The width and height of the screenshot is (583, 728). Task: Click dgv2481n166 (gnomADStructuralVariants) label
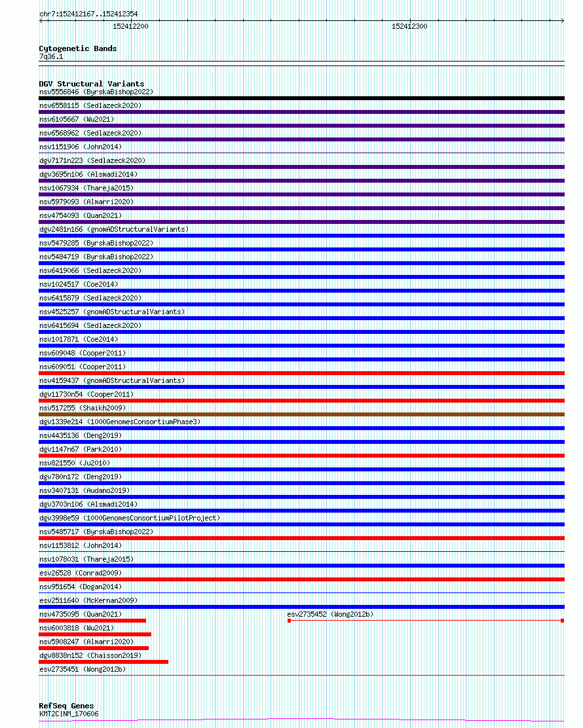114,229
